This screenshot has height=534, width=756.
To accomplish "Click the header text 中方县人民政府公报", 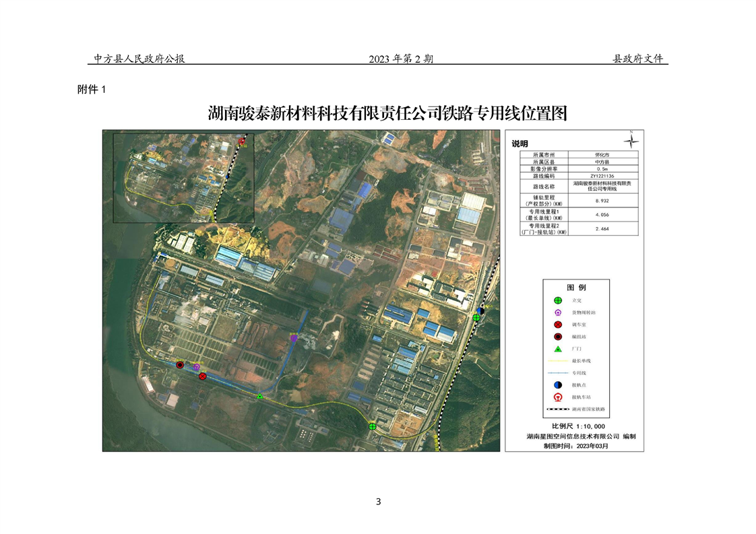I will [139, 59].
